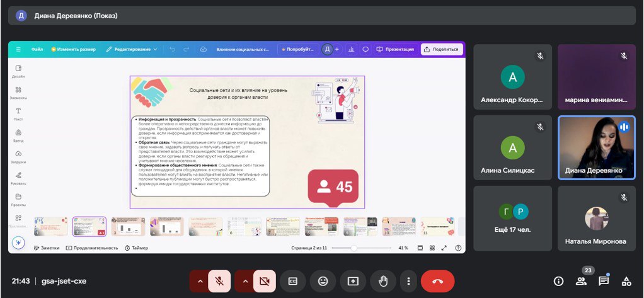The height and width of the screenshot is (298, 644).
Task: Toggle closed captions button
Action: pos(292,281)
